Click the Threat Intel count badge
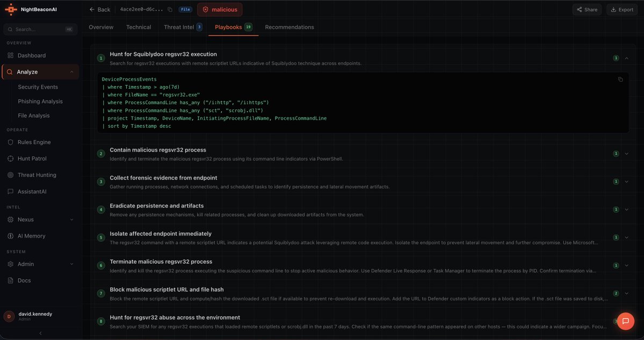Screen dimensions: 644x340 point(199,27)
